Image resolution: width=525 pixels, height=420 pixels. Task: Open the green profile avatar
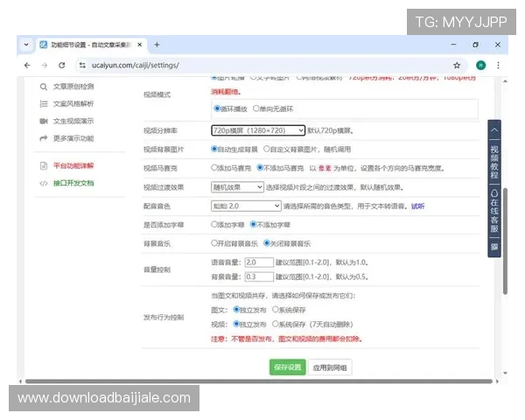[x=480, y=66]
